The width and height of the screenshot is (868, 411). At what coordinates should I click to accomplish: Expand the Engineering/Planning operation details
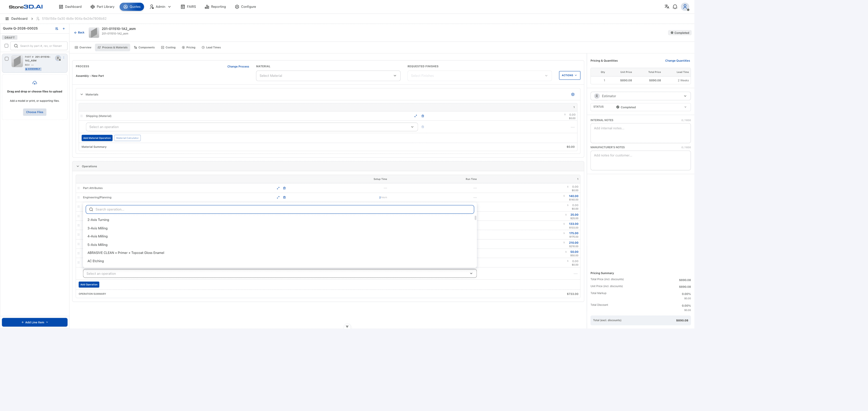[278, 197]
